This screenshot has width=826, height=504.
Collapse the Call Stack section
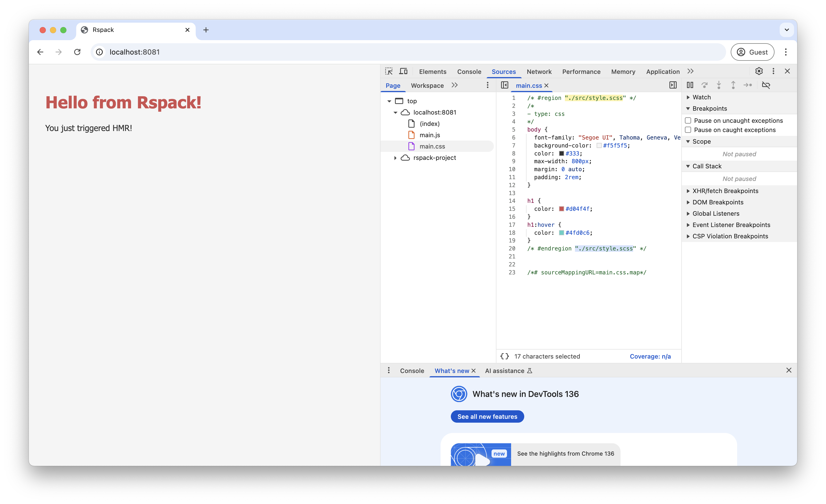[x=688, y=166]
